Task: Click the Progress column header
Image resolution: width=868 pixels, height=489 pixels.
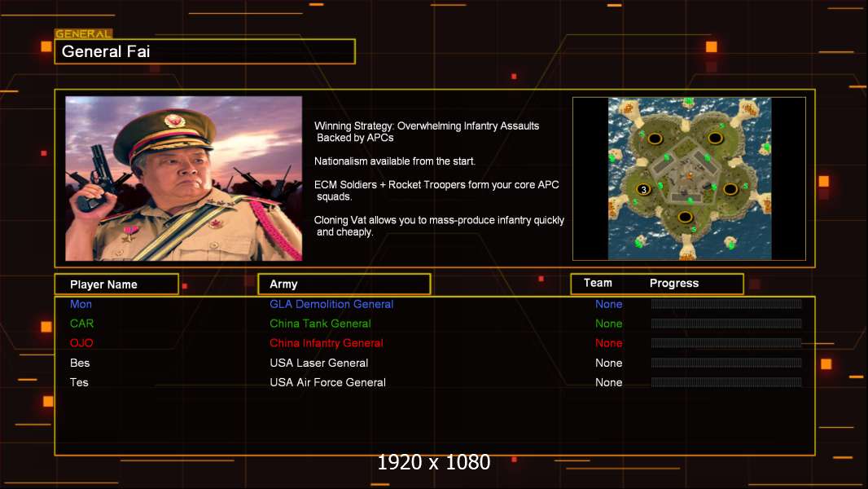Action: (673, 283)
